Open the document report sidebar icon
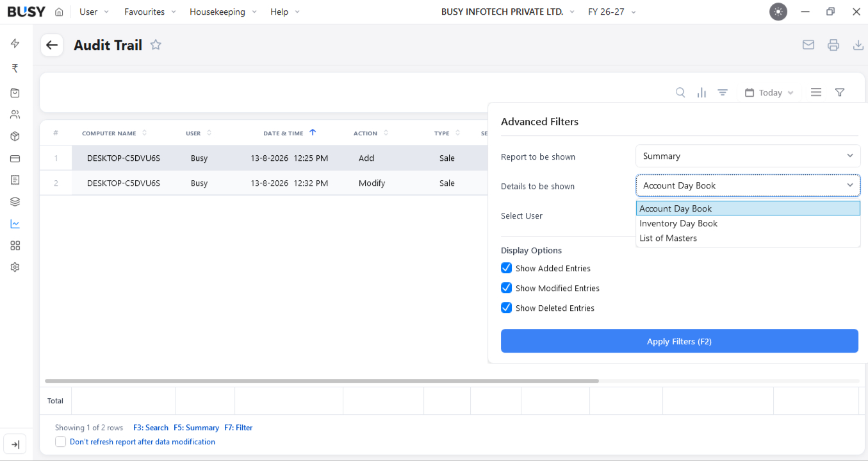868x461 pixels. point(15,180)
